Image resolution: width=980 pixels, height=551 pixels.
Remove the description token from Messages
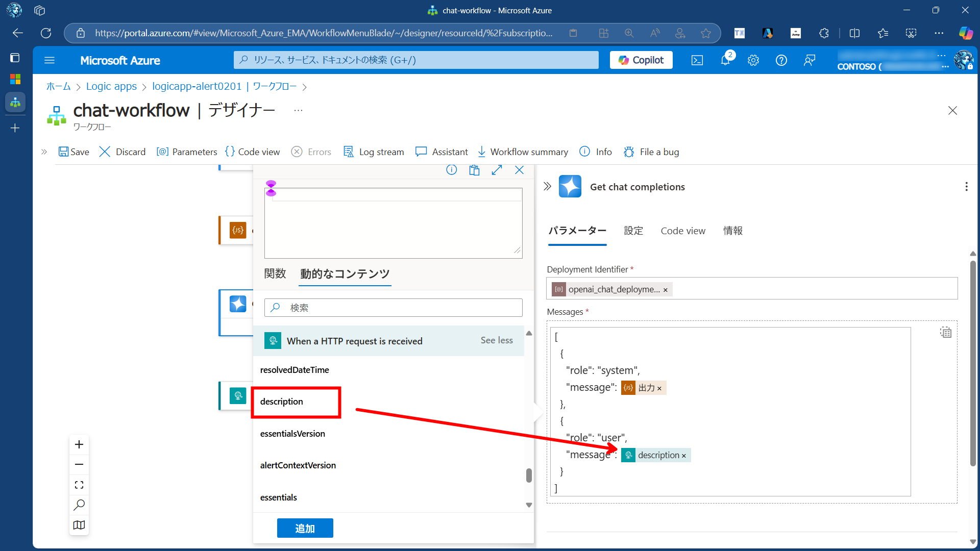(684, 456)
